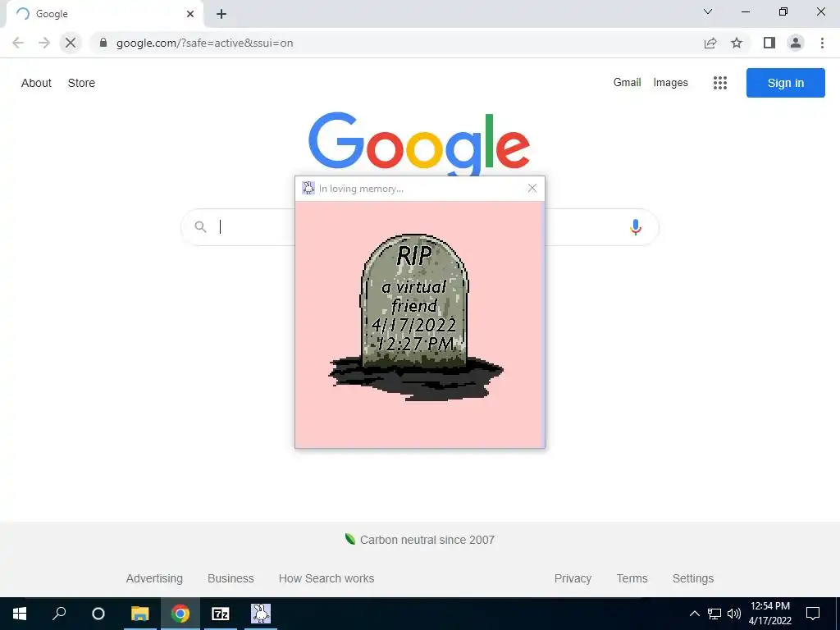Open taskbar search magnifier
Viewport: 840px width, 630px height.
pos(59,614)
